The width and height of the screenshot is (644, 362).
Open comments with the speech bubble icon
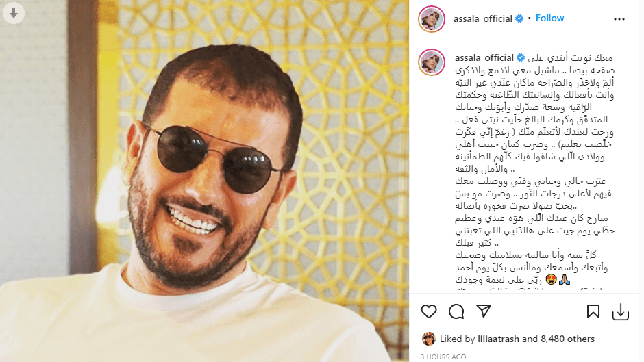[x=456, y=311]
